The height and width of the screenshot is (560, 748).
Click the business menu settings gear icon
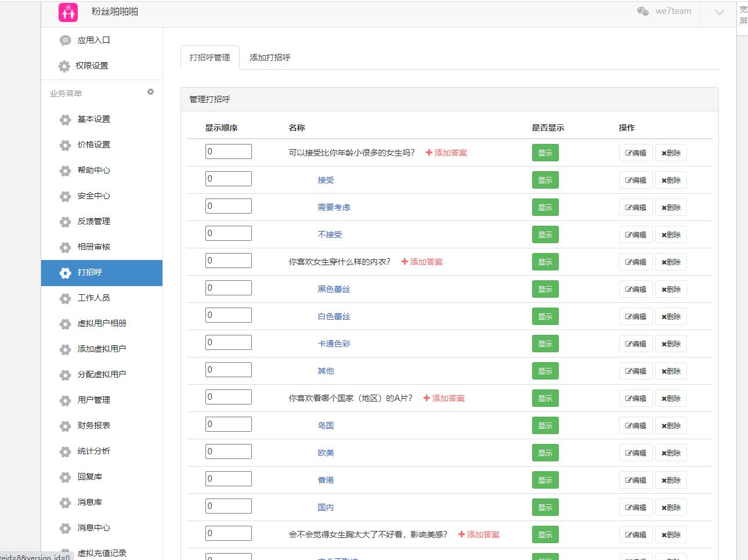pos(151,92)
